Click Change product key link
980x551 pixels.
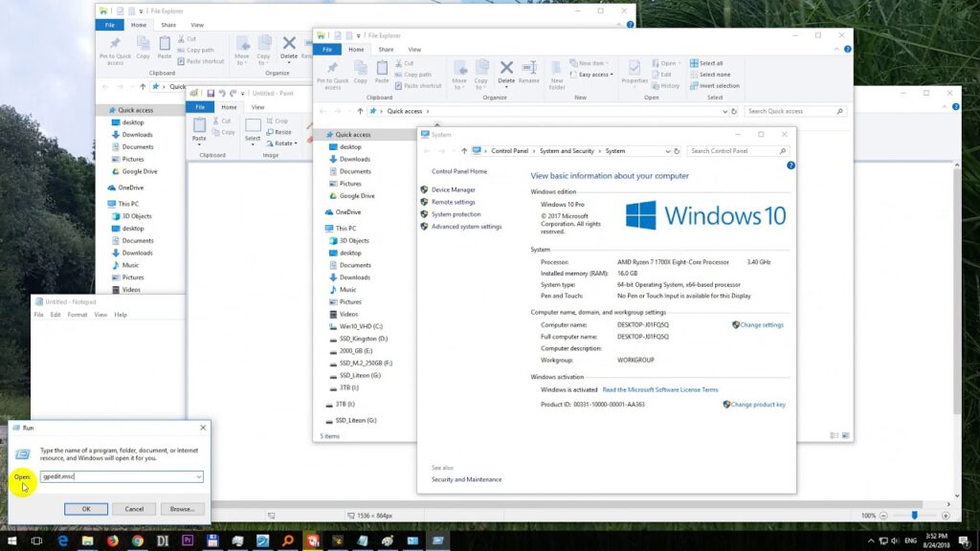(x=757, y=405)
